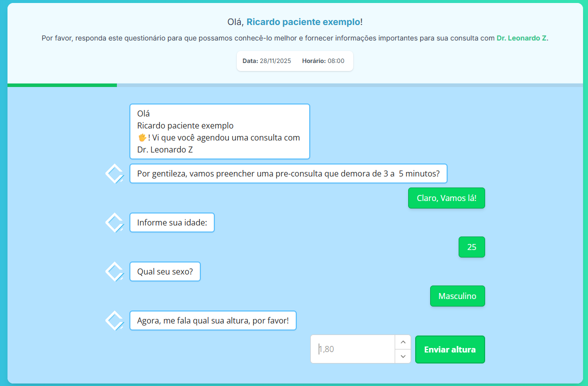588x386 pixels.
Task: Select the 'Claro, Vamos lá!' reply bubble
Action: 446,198
